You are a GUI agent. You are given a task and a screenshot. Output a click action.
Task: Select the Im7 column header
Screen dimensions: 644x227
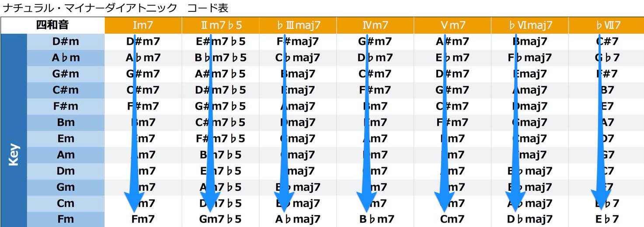[x=143, y=25]
